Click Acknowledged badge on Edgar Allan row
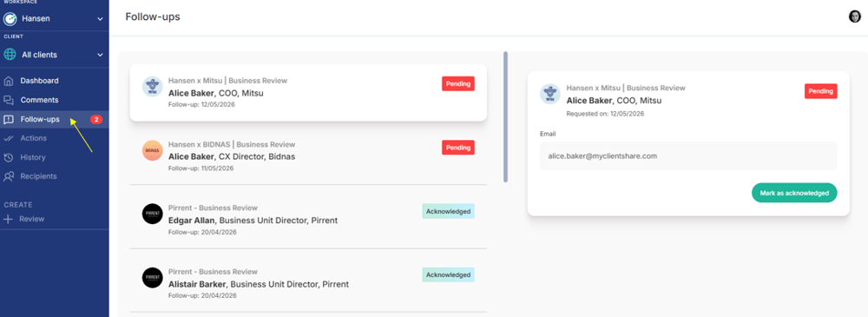The height and width of the screenshot is (317, 868). click(448, 211)
